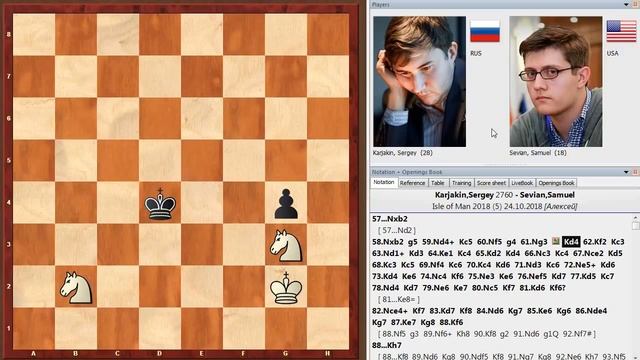Go to move 75.Ne3
This screenshot has height=360, width=640.
[x=481, y=276]
